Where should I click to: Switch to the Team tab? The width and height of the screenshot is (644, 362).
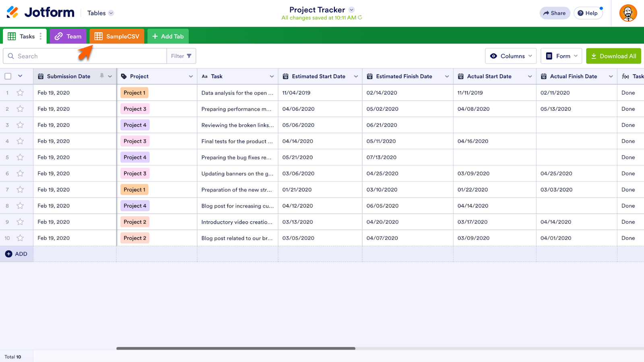coord(68,36)
